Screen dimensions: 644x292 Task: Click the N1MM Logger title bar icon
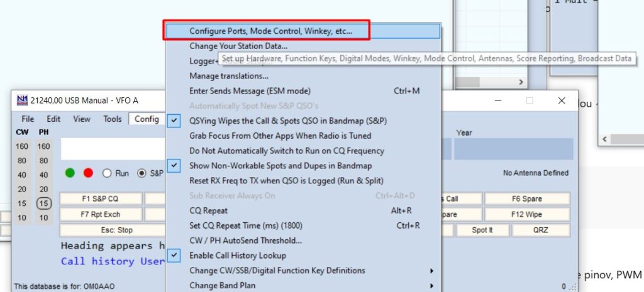[21, 100]
